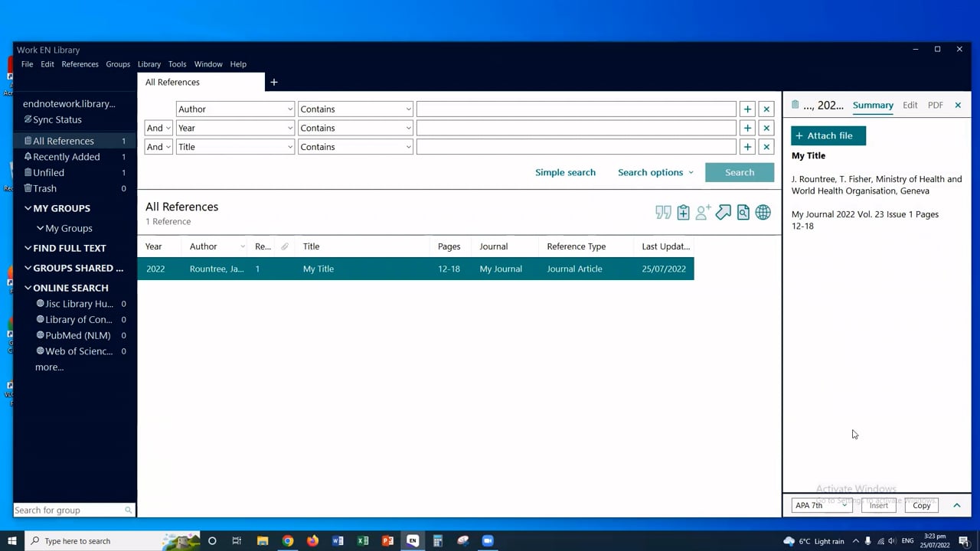Click the Insert Citation quote icon
Screen dimensions: 980x551
tap(663, 213)
